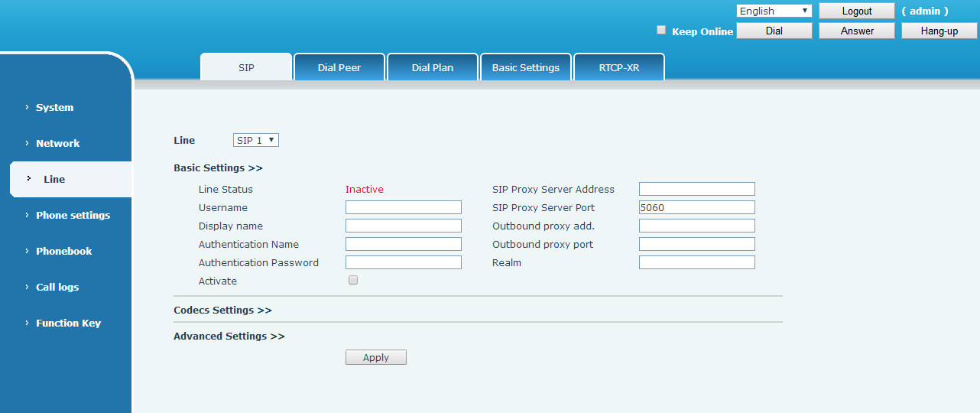Expand the Codecs Settings section
Viewport: 980px width, 413px height.
point(222,311)
